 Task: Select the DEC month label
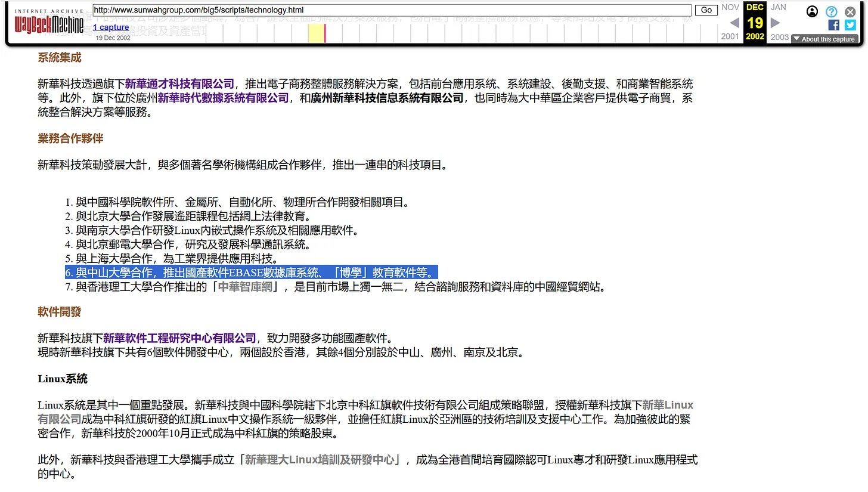755,7
